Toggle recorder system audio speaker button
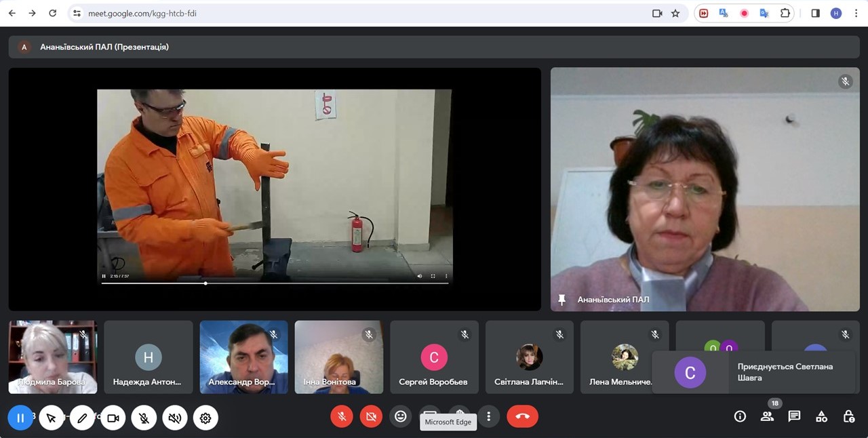Image resolution: width=868 pixels, height=438 pixels. [x=175, y=418]
